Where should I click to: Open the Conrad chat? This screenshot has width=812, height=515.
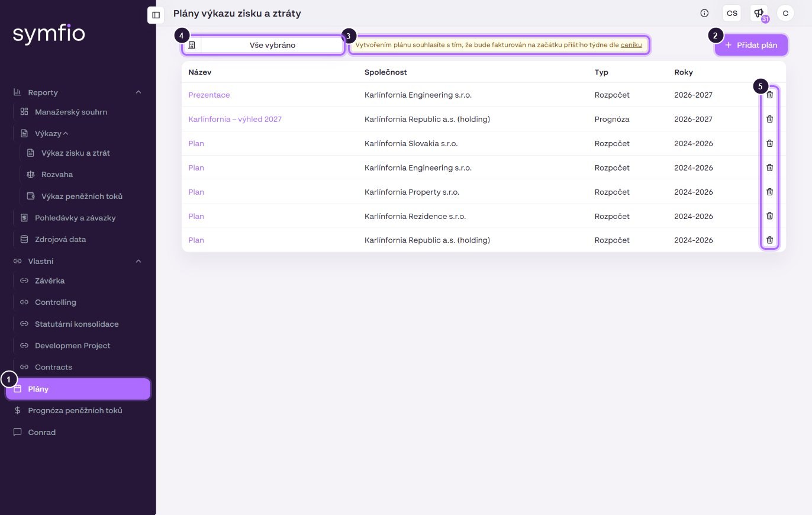[x=41, y=432]
